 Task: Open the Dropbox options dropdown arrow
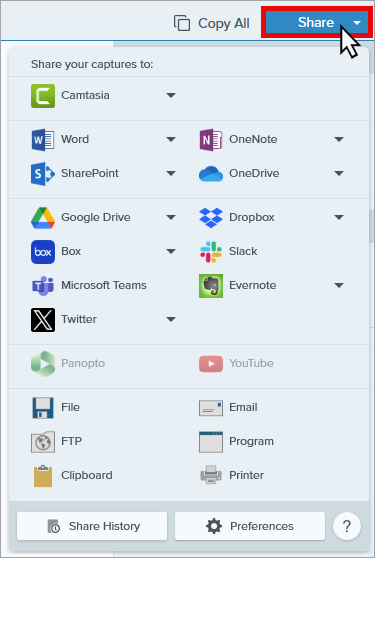pyautogui.click(x=339, y=217)
